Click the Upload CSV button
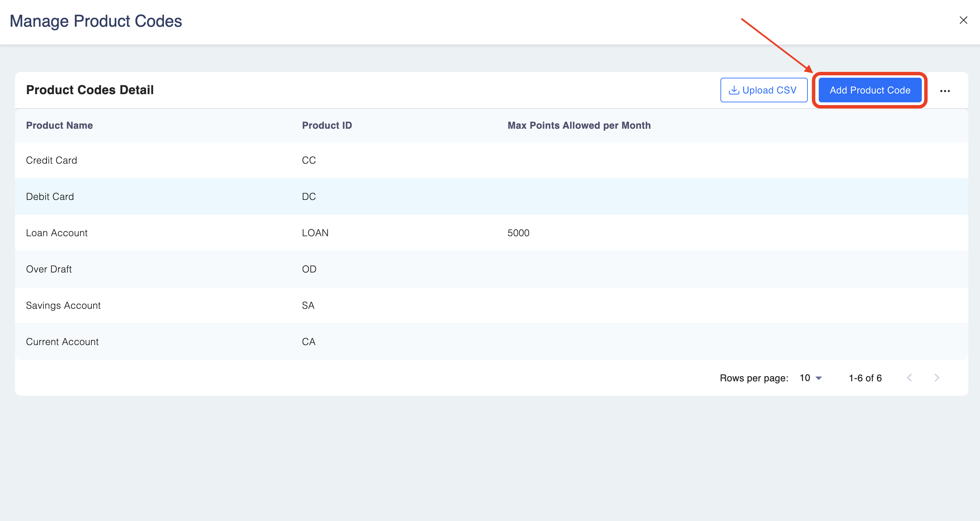Image resolution: width=980 pixels, height=521 pixels. (764, 90)
